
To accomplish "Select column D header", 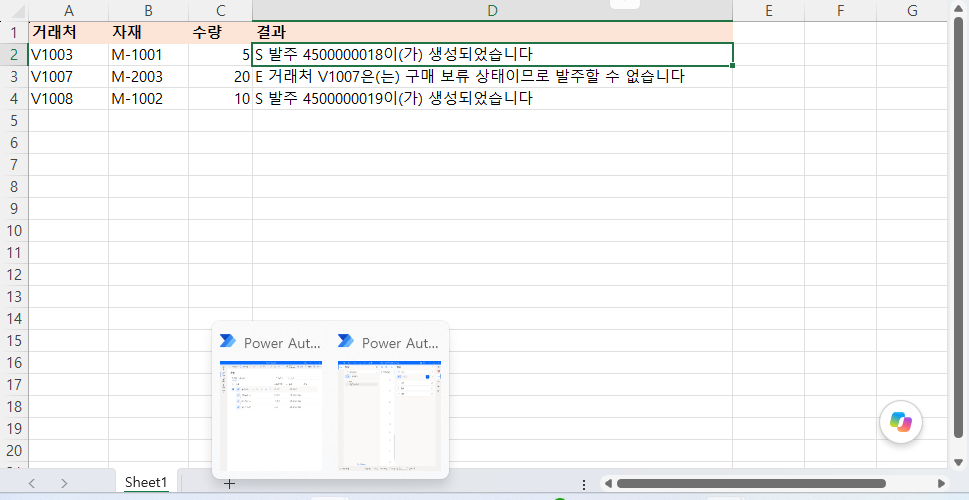I will [493, 11].
